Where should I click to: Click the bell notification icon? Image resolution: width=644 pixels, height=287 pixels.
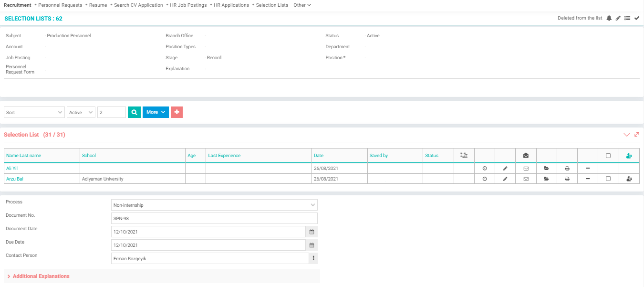609,18
